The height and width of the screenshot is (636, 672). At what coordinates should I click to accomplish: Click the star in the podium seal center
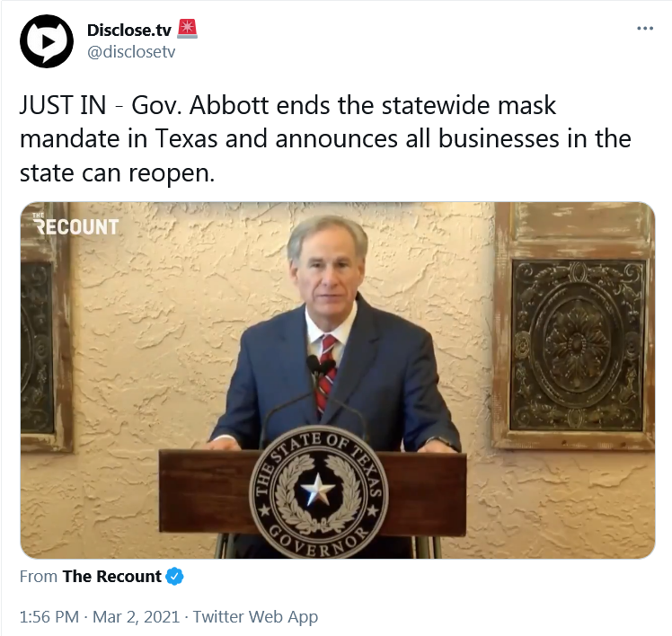pyautogui.click(x=317, y=489)
